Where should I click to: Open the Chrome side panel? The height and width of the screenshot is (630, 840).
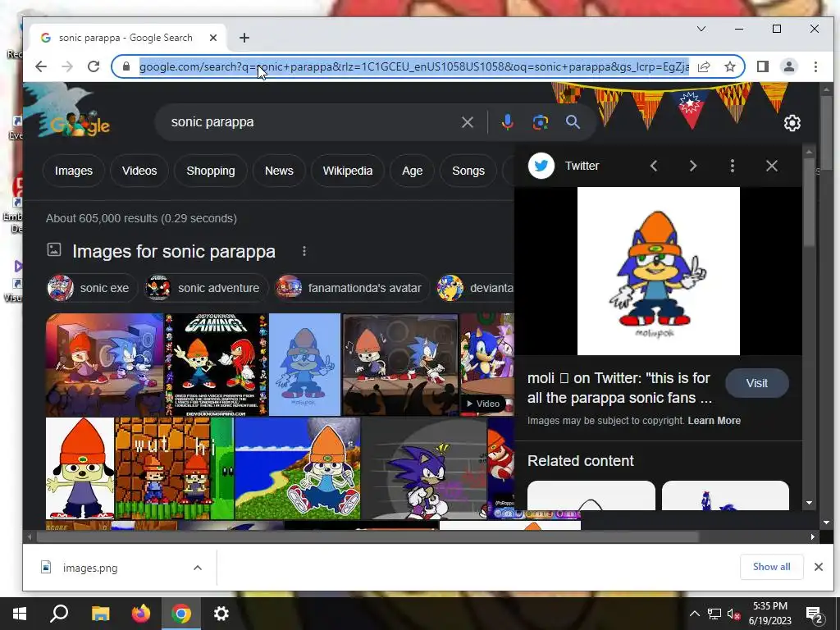tap(763, 66)
